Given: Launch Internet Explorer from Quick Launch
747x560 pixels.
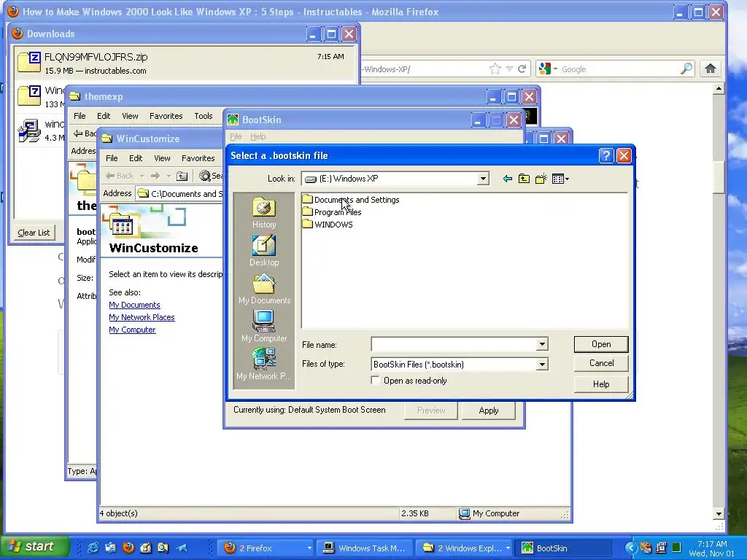Looking at the screenshot, I should [93, 548].
